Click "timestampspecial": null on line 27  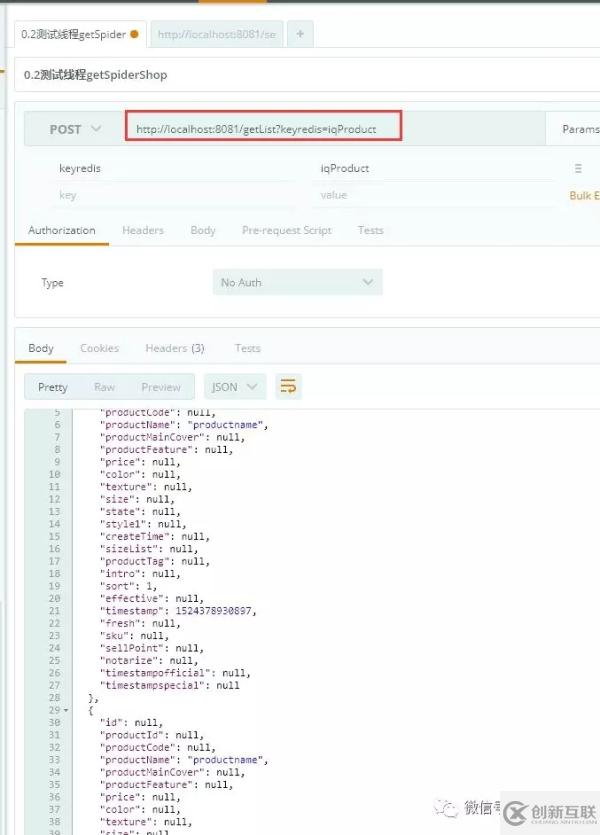coord(170,685)
